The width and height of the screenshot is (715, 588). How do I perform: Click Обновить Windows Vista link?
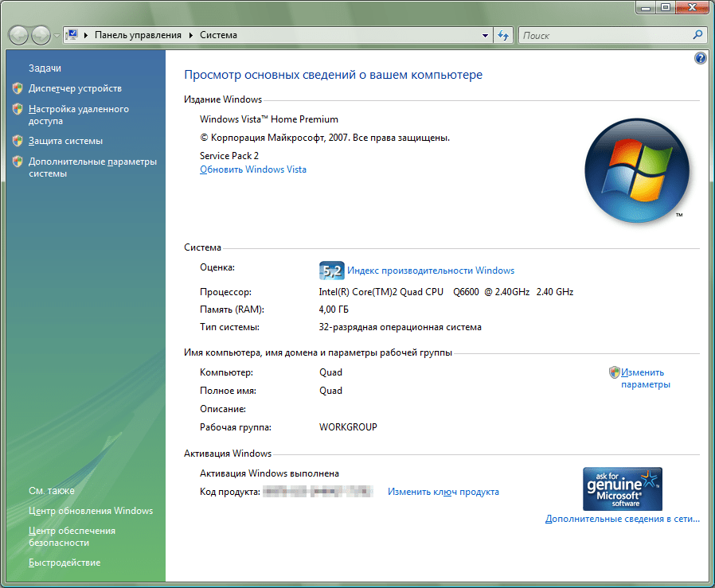[253, 169]
